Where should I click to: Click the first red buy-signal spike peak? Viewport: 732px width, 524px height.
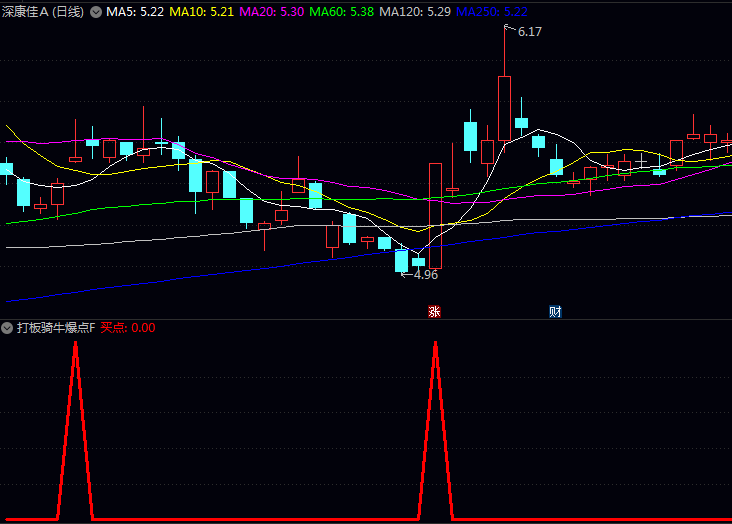pyautogui.click(x=75, y=345)
